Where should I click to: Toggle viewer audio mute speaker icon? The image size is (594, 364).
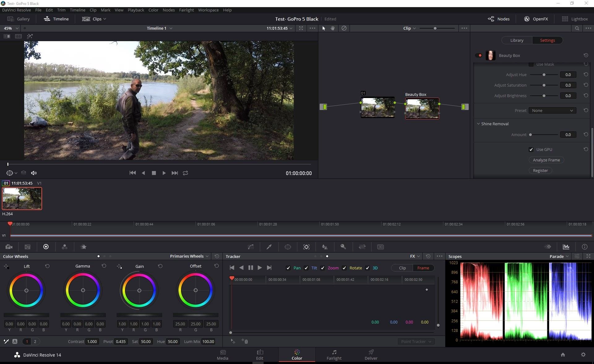[x=34, y=173]
